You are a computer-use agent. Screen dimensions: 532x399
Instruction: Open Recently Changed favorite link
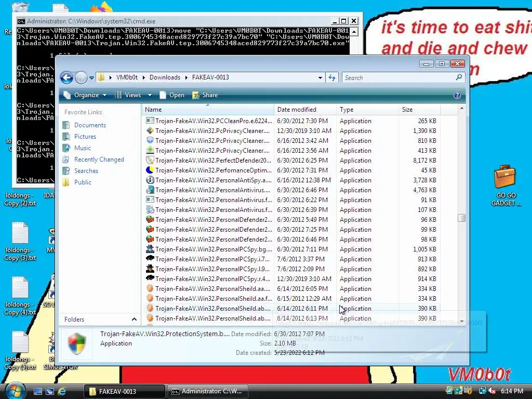point(99,159)
